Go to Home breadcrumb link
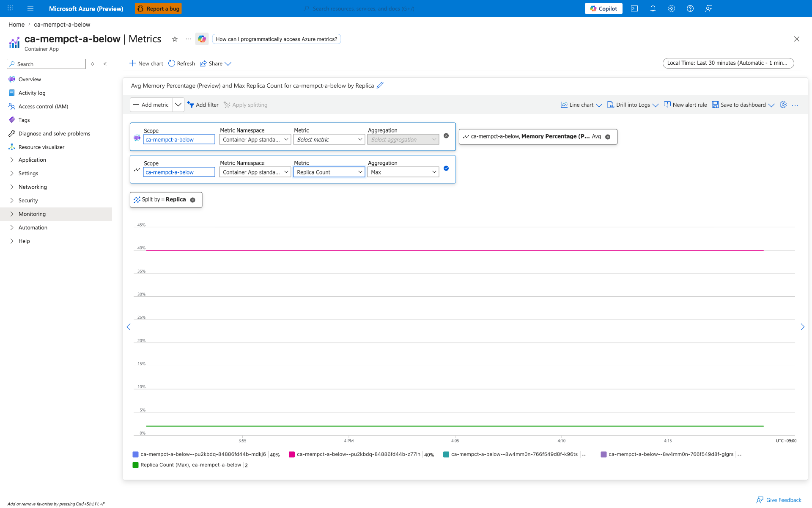This screenshot has width=812, height=508. (16, 25)
